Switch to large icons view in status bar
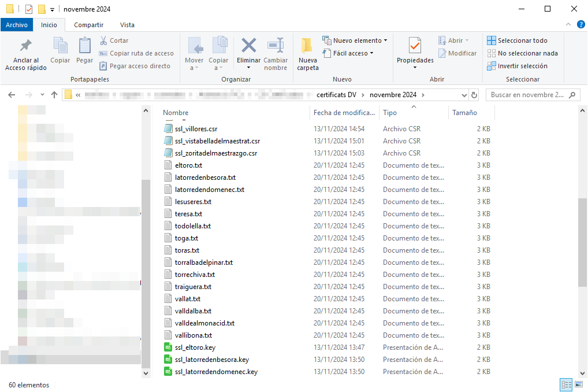The width and height of the screenshot is (588, 392). click(x=579, y=384)
